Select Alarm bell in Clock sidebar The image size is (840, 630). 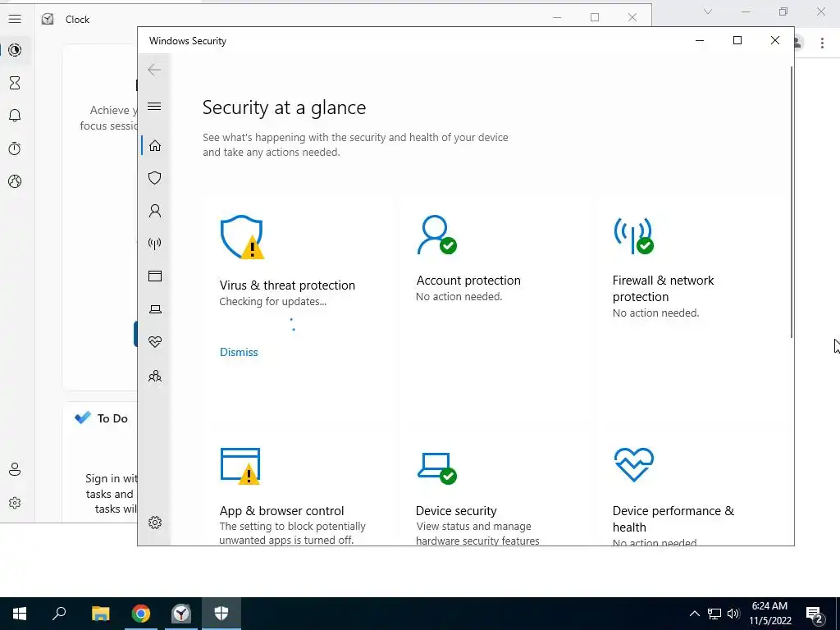(15, 115)
